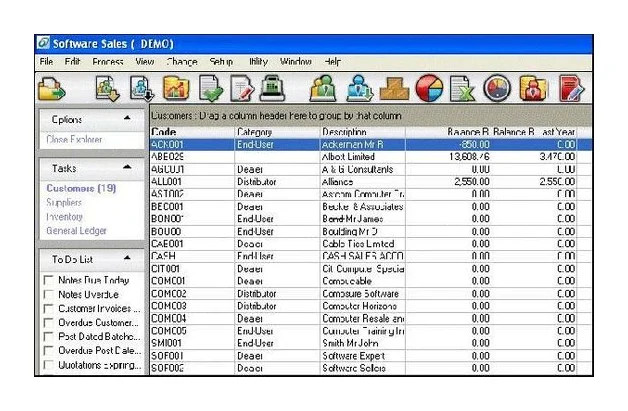Open the Edit menu
628x411 pixels.
click(72, 62)
